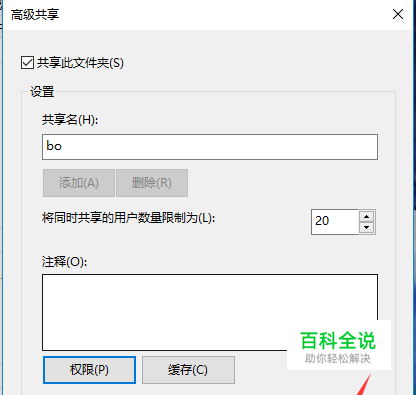Click the 共享名(H): label

coord(70,119)
